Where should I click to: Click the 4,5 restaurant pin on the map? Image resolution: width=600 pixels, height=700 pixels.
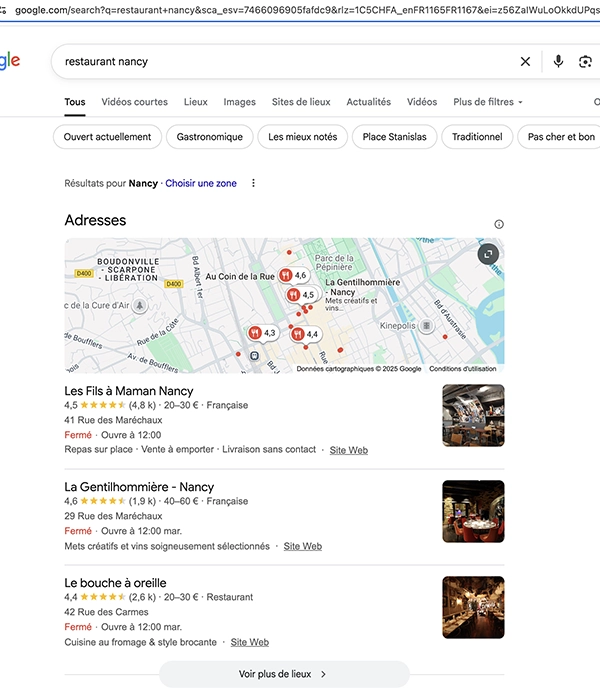click(x=301, y=295)
